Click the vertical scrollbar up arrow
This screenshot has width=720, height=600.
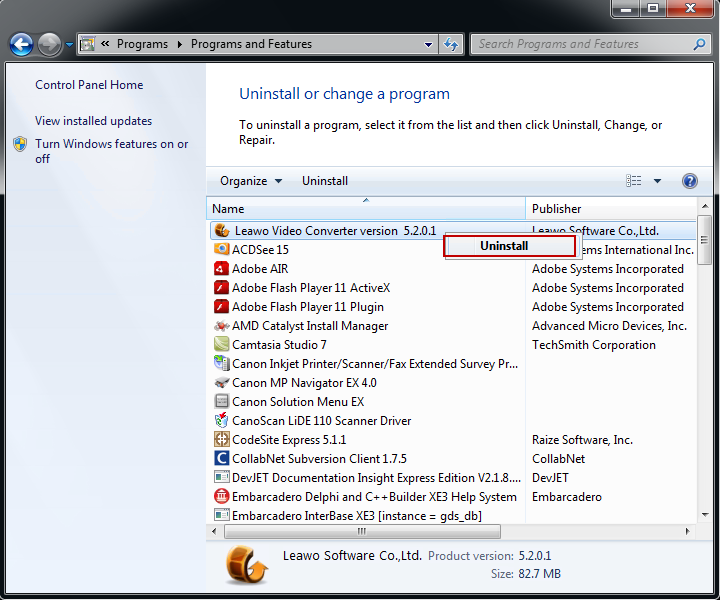(705, 207)
